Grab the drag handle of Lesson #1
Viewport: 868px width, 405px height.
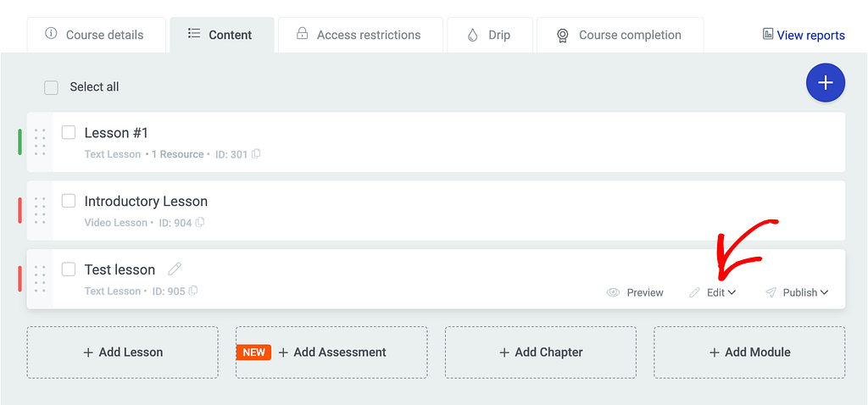click(40, 142)
